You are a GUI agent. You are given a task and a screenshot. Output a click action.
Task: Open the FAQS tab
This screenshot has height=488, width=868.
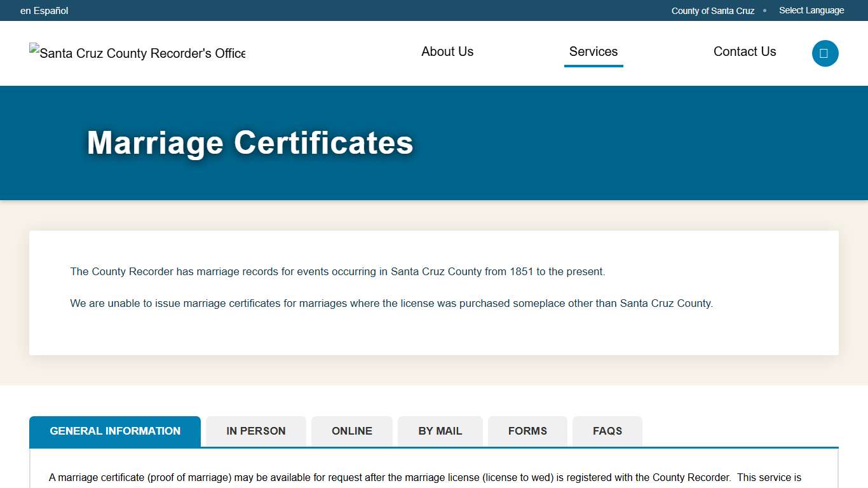pyautogui.click(x=607, y=431)
